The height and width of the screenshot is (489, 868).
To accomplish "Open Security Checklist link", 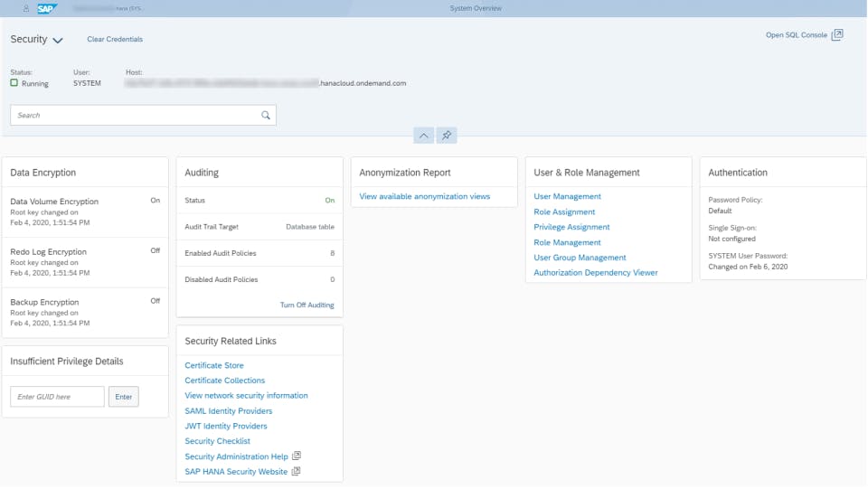I will 218,441.
